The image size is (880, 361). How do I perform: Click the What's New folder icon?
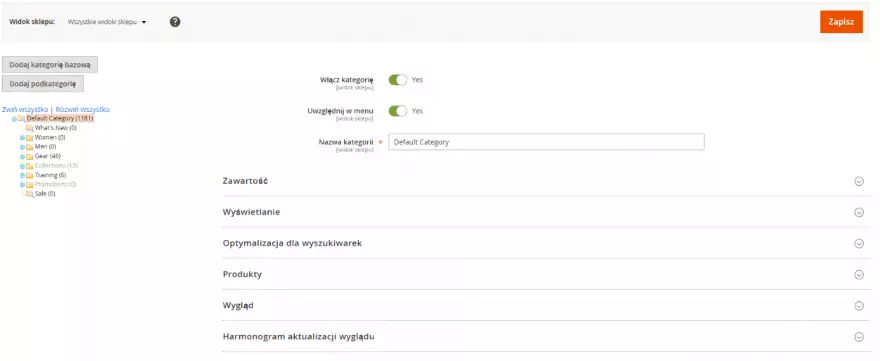click(30, 128)
